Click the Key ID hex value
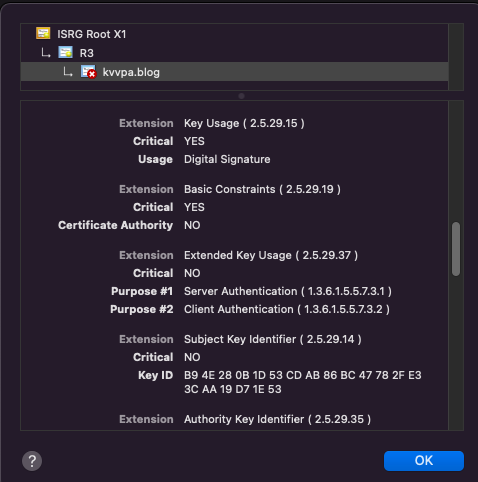The image size is (478, 482). pos(303,382)
